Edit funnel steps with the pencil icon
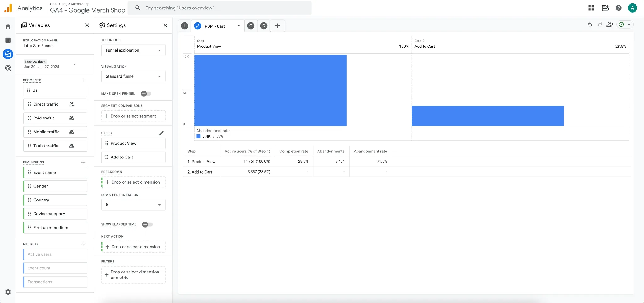 (x=161, y=133)
